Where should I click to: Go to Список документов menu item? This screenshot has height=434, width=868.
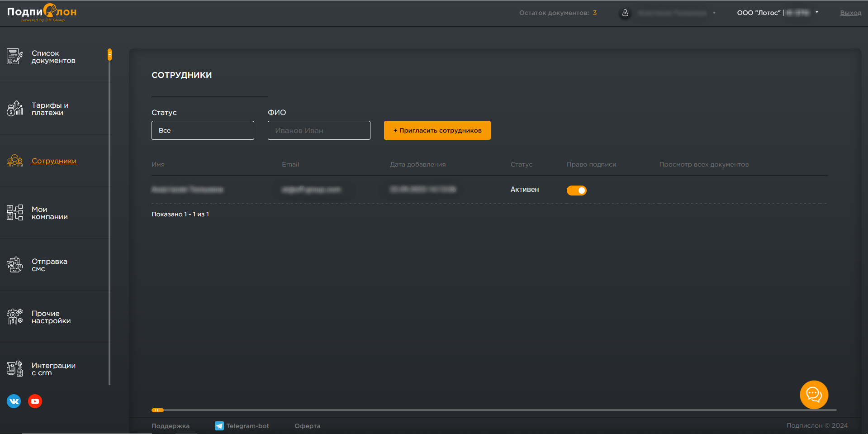pyautogui.click(x=53, y=57)
